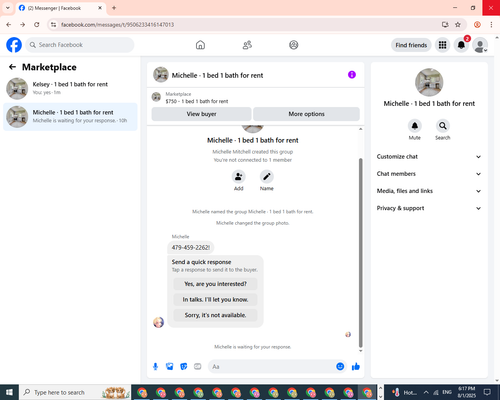Click the chat header listing photo
Viewport: 500px width, 400px height.
click(x=161, y=74)
